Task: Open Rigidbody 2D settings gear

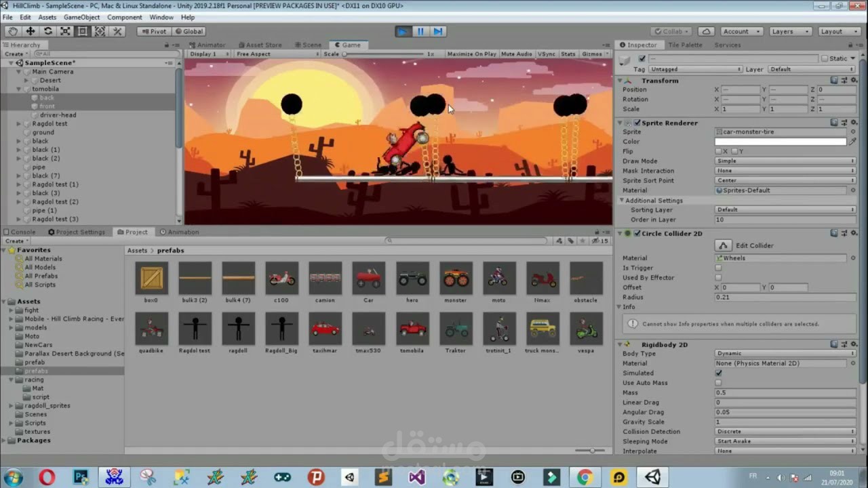Action: pos(853,344)
